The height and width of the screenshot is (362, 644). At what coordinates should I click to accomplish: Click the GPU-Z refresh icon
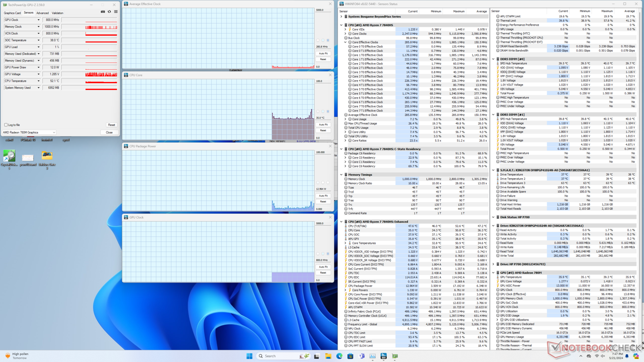tap(109, 12)
